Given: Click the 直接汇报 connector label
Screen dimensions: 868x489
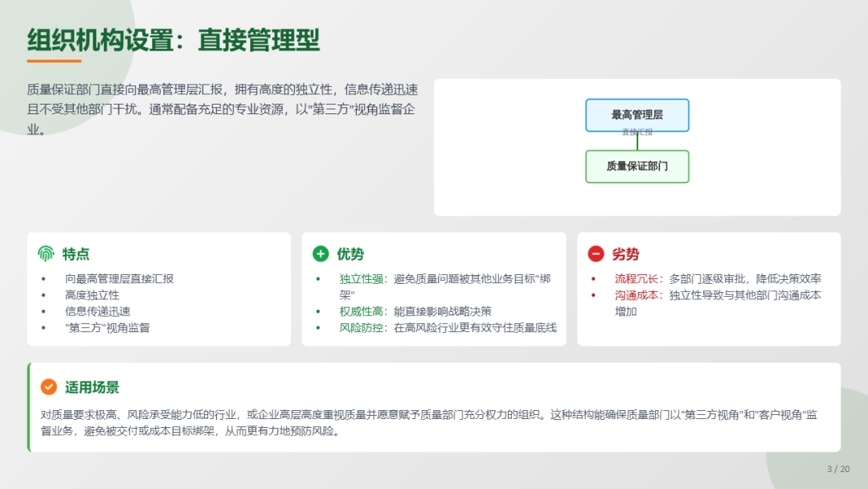Looking at the screenshot, I should pos(637,132).
